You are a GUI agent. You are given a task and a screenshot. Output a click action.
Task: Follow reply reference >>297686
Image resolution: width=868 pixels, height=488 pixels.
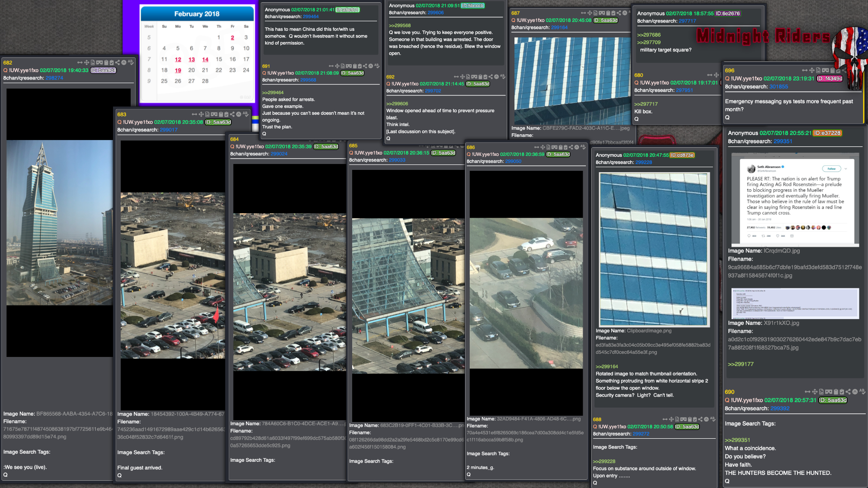pyautogui.click(x=649, y=35)
